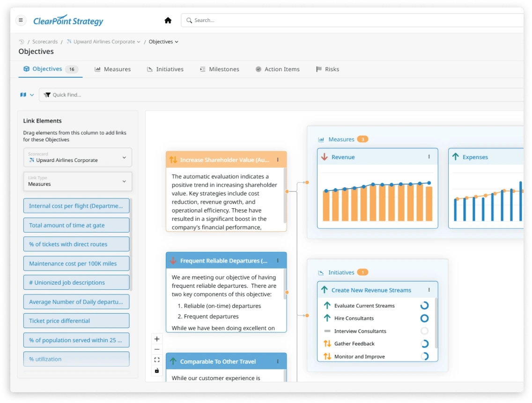Click the Quick Find filter icon

[x=47, y=95]
